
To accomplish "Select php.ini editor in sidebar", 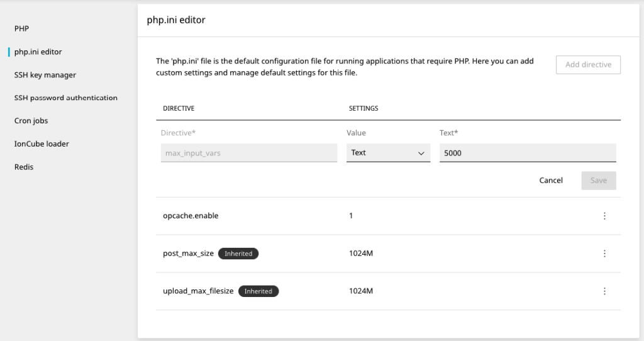I will [x=38, y=52].
